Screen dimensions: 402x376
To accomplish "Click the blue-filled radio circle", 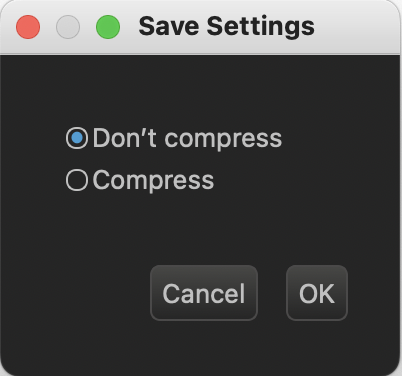I will pyautogui.click(x=77, y=138).
